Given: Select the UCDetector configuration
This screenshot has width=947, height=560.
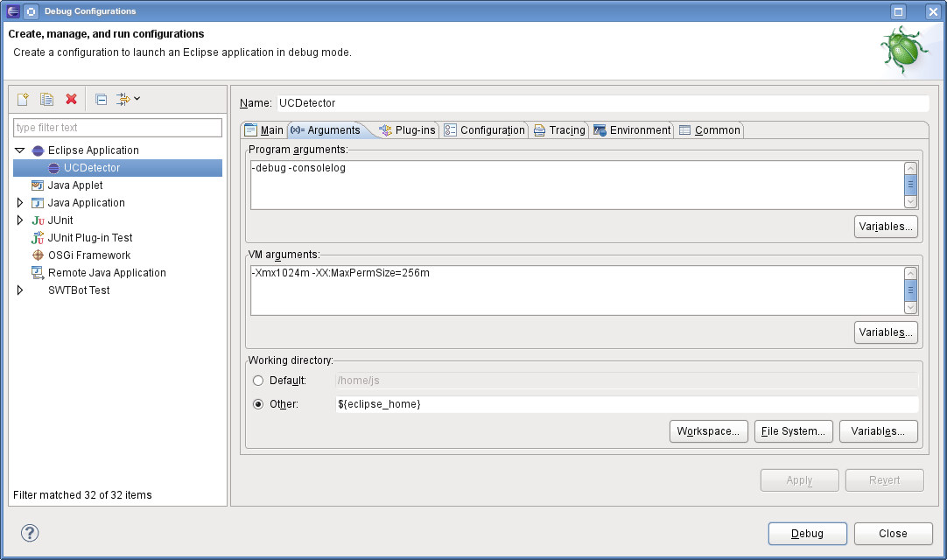Looking at the screenshot, I should pos(118,168).
